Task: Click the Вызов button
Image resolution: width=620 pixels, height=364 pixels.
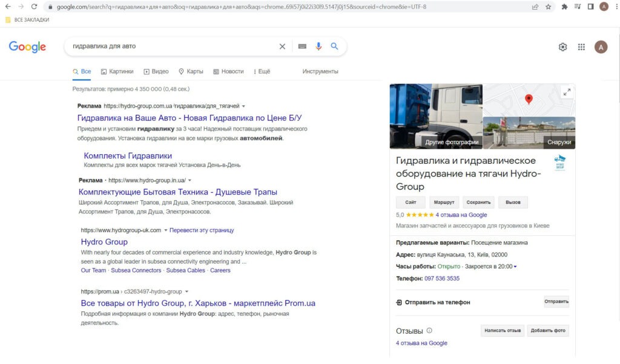Action: tap(513, 202)
